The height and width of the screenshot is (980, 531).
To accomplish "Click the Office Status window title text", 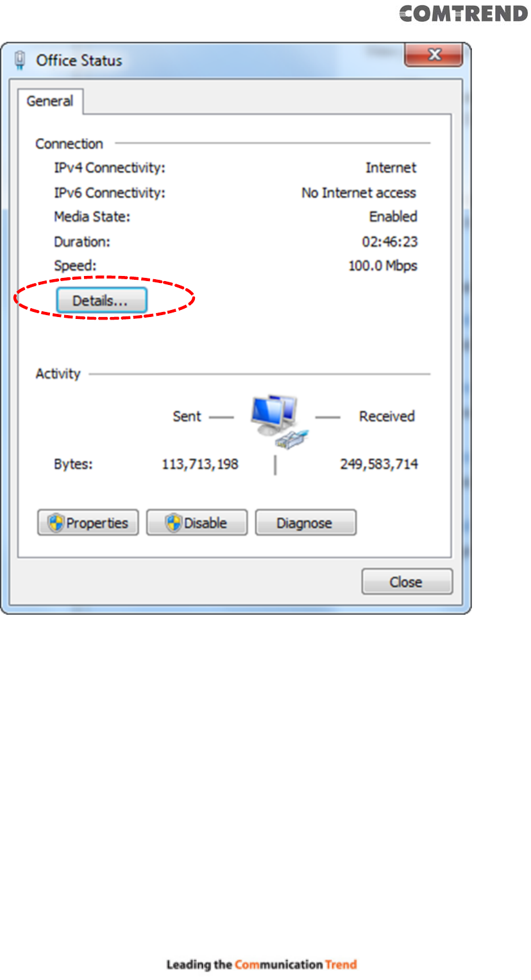I will 79,61.
